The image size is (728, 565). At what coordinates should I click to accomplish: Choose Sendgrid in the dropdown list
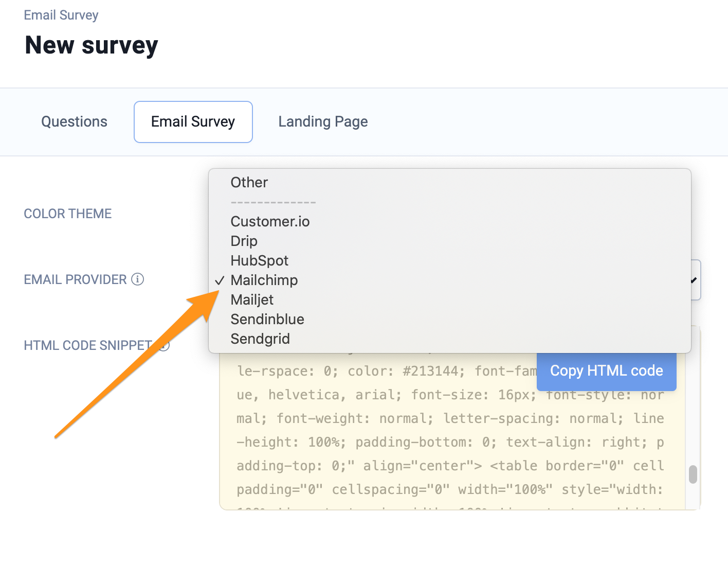pos(260,339)
